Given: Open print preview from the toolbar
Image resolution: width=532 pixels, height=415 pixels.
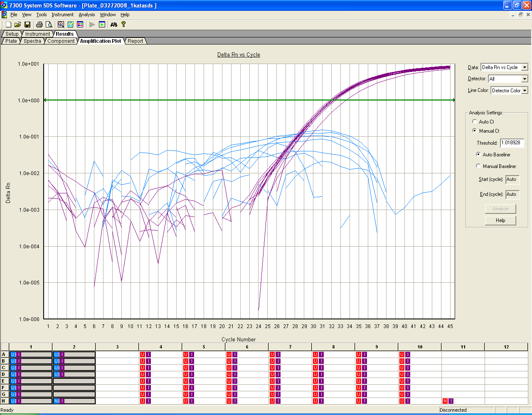Looking at the screenshot, I should coord(49,25).
